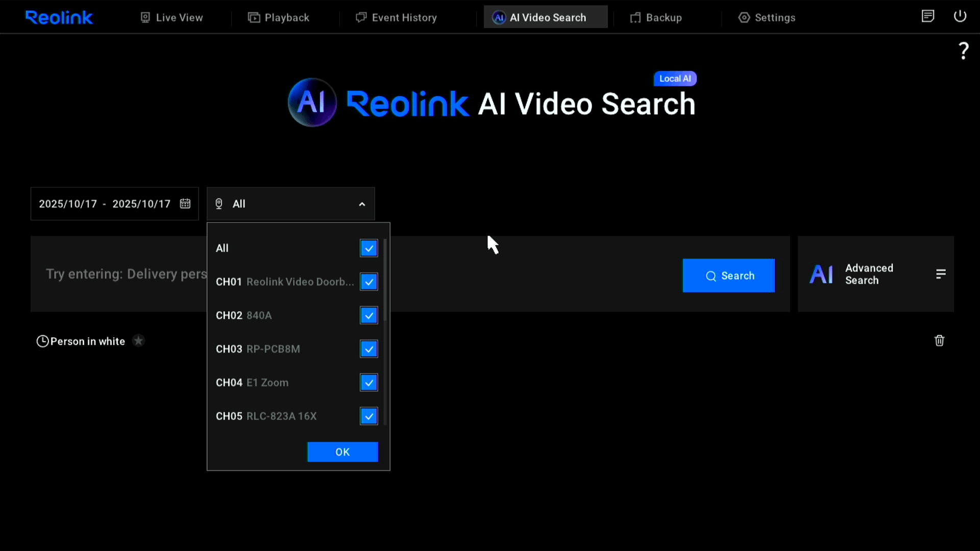Click the clock icon beside 'Person in white'
The height and width of the screenshot is (551, 980).
42,341
